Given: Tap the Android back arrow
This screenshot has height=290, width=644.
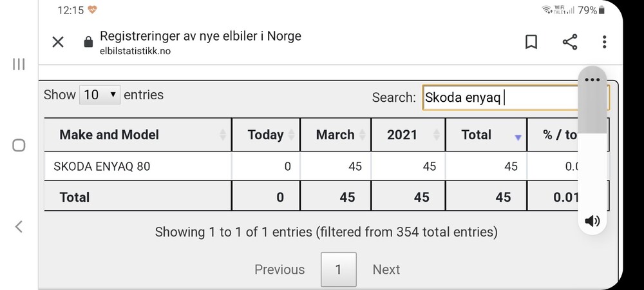Looking at the screenshot, I should 19,226.
